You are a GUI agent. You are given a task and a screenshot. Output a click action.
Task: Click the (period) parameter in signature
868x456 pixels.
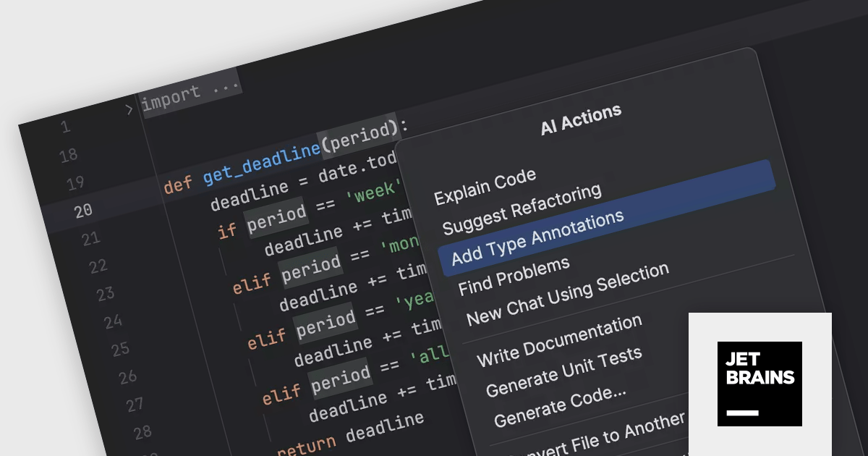[x=360, y=136]
